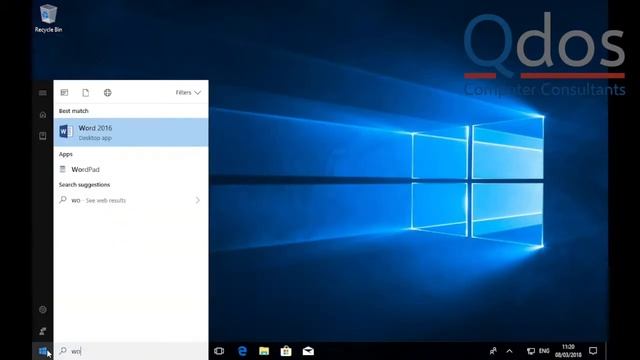
Task: Click the search magnifier icon in taskbar box
Action: [x=63, y=351]
